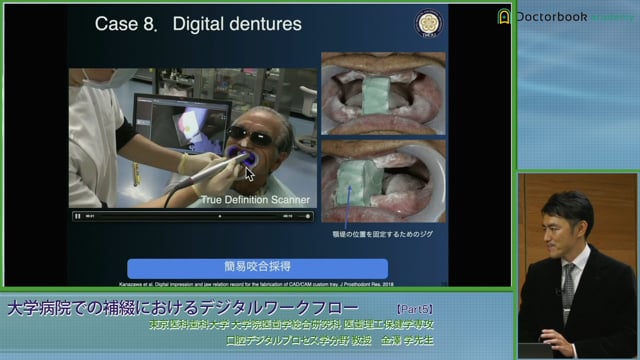Click the lecture title 大学病院での補綴におけるデジタルワークフロー
Viewport: 640px width, 360px height.
(x=183, y=308)
